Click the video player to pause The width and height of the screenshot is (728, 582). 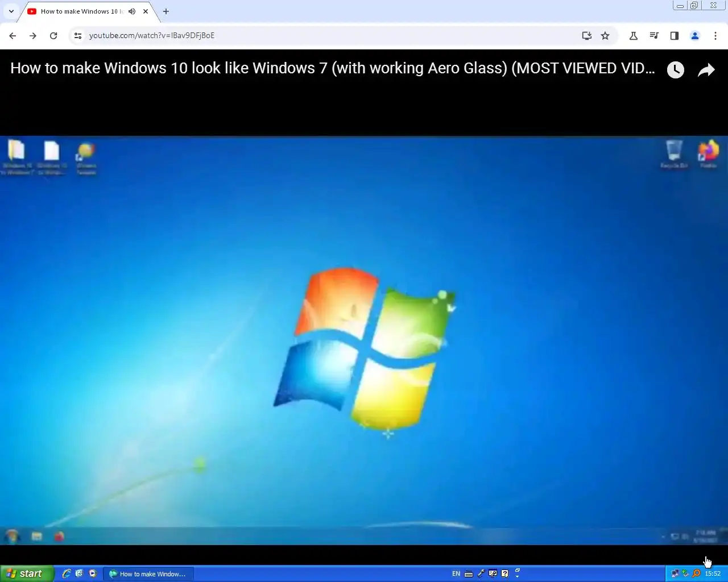364,341
